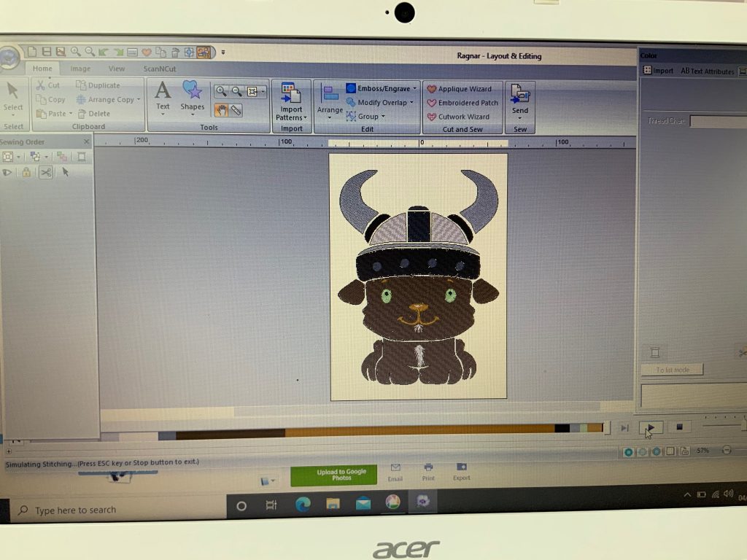Screen dimensions: 747x560
Task: Click the New document icon in quick access toolbar
Action: pyautogui.click(x=32, y=52)
